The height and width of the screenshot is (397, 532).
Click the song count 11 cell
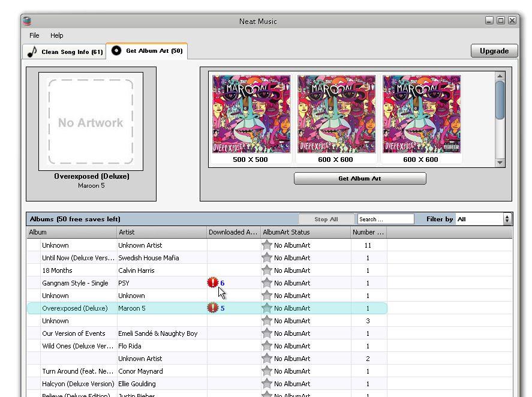click(368, 245)
